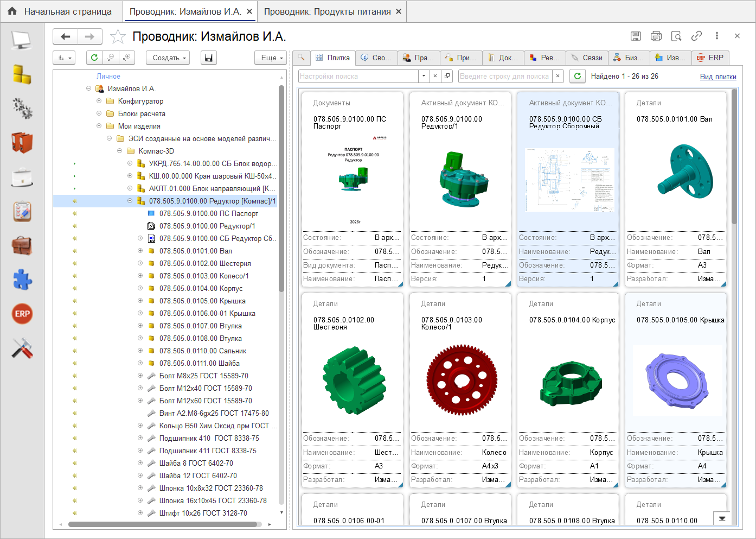The height and width of the screenshot is (539, 756).
Task: Click the tree vertical scrollbar
Action: (x=281, y=188)
